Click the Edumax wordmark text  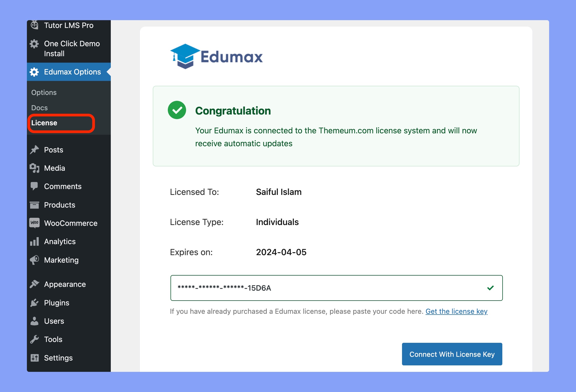coord(232,57)
